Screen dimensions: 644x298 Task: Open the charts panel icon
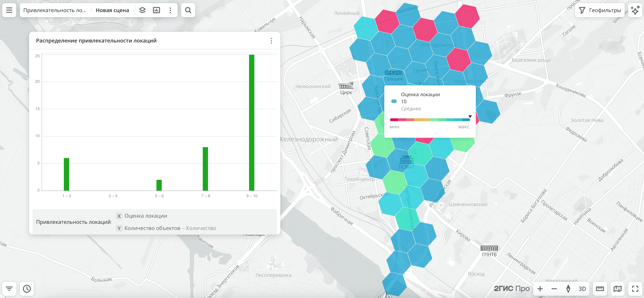pyautogui.click(x=156, y=10)
